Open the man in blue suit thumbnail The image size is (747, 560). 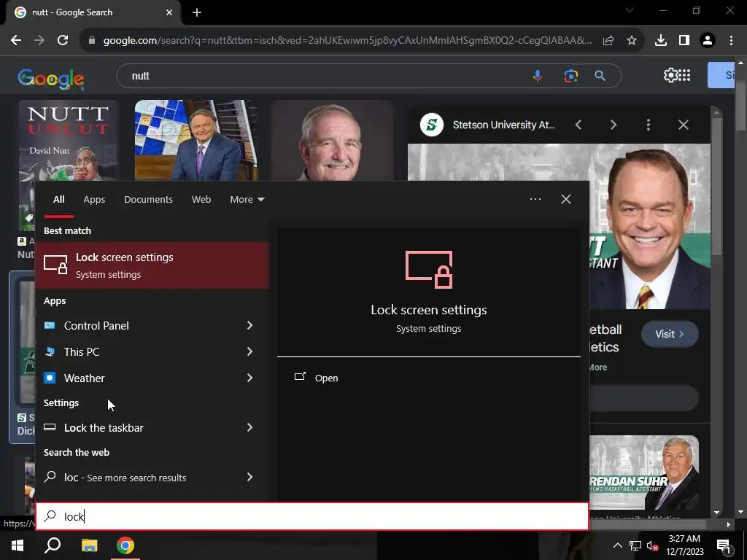(x=196, y=140)
